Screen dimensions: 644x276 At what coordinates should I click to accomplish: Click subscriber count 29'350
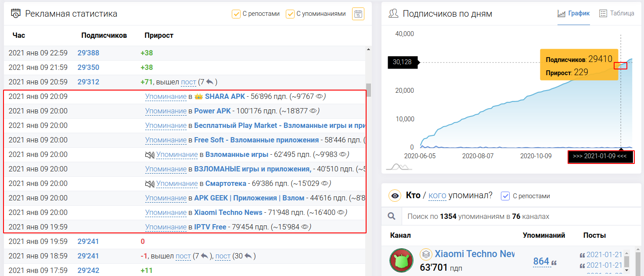[88, 67]
